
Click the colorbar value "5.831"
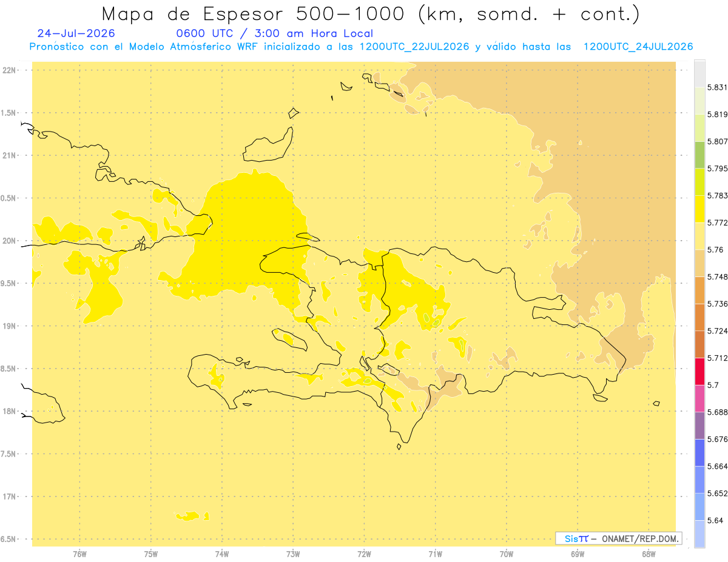coord(718,87)
